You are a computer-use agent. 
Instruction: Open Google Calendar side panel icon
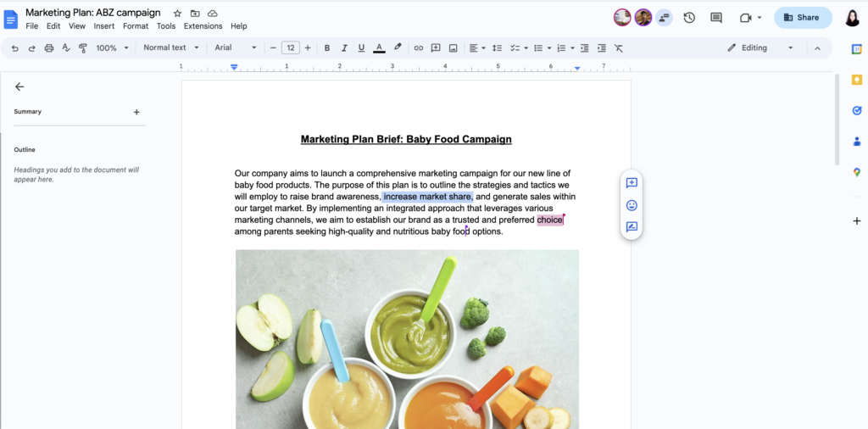[x=856, y=49]
